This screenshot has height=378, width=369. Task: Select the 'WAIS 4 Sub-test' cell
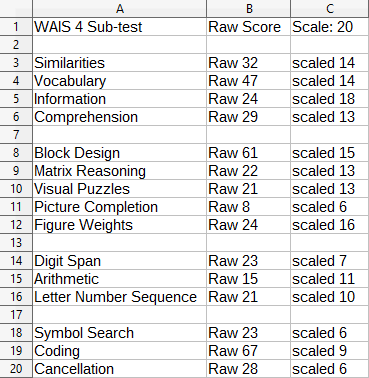coord(119,27)
